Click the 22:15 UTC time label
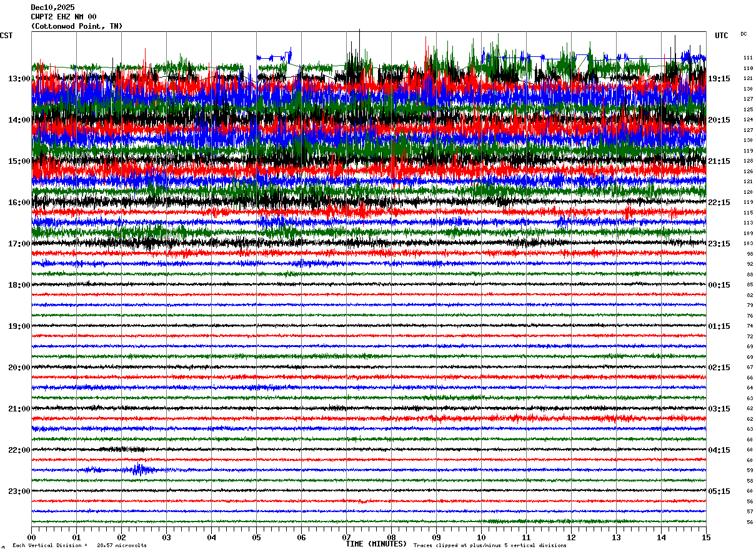Image resolution: width=756 pixels, height=554 pixels. [x=719, y=203]
